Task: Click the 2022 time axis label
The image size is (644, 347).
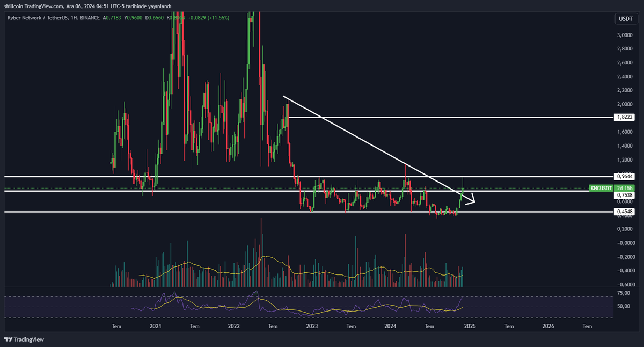Action: coord(233,326)
